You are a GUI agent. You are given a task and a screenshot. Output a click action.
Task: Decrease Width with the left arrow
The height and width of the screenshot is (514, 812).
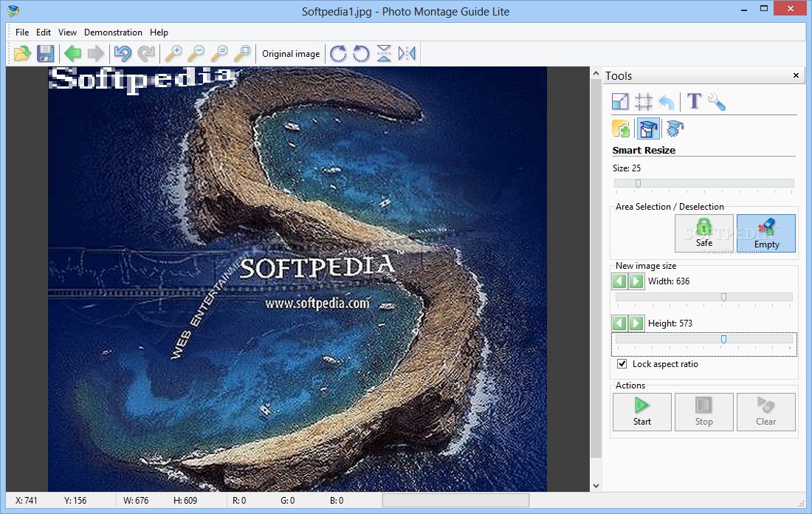point(619,281)
